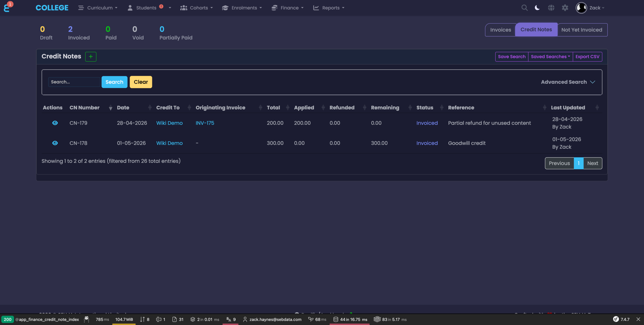Open the Finance menu
Viewport: 644px width, 325px height.
pos(288,8)
